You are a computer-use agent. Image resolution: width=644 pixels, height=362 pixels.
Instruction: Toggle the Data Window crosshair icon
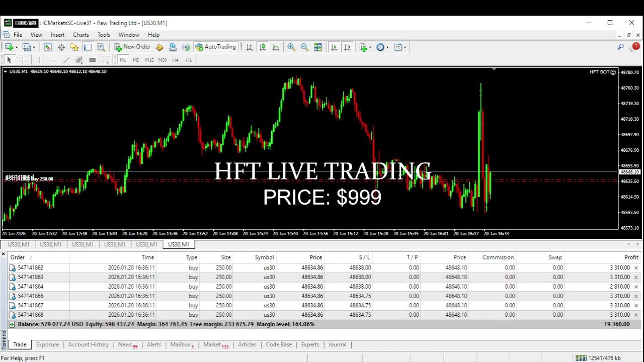[x=61, y=47]
